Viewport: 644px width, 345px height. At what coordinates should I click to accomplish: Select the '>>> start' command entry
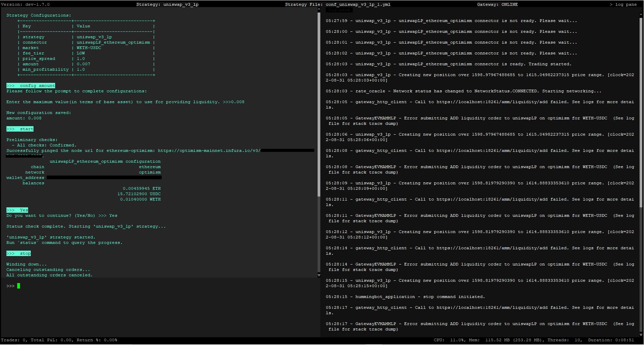pos(20,129)
